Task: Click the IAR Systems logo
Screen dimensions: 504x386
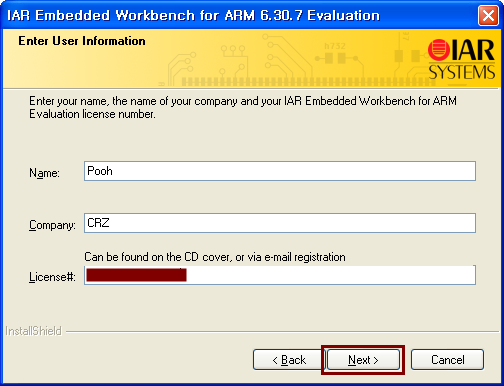Action: [461, 59]
